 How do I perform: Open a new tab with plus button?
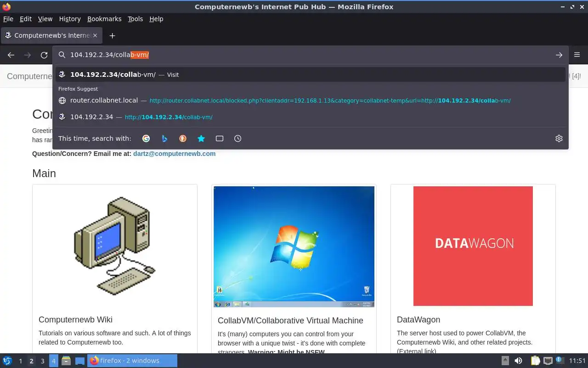click(112, 35)
